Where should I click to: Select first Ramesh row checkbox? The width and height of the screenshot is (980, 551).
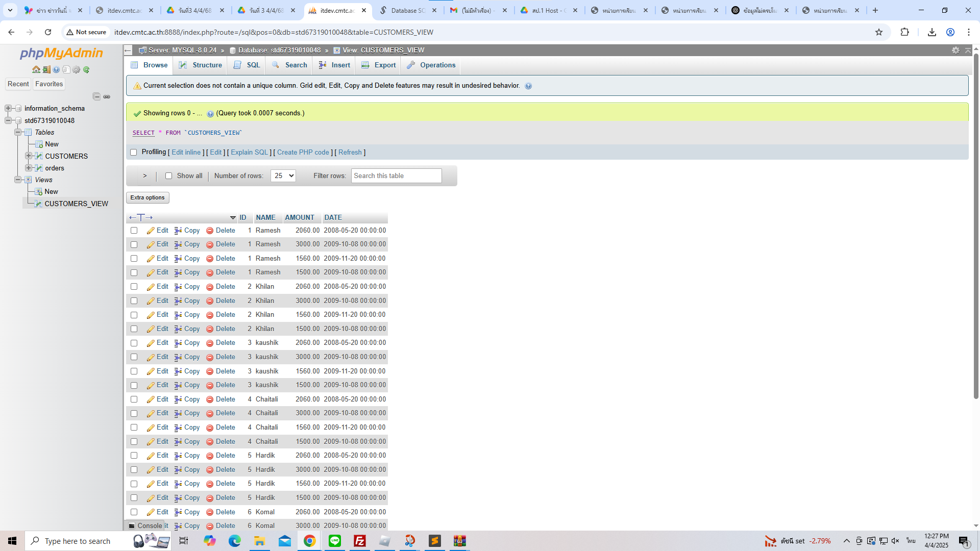(134, 231)
